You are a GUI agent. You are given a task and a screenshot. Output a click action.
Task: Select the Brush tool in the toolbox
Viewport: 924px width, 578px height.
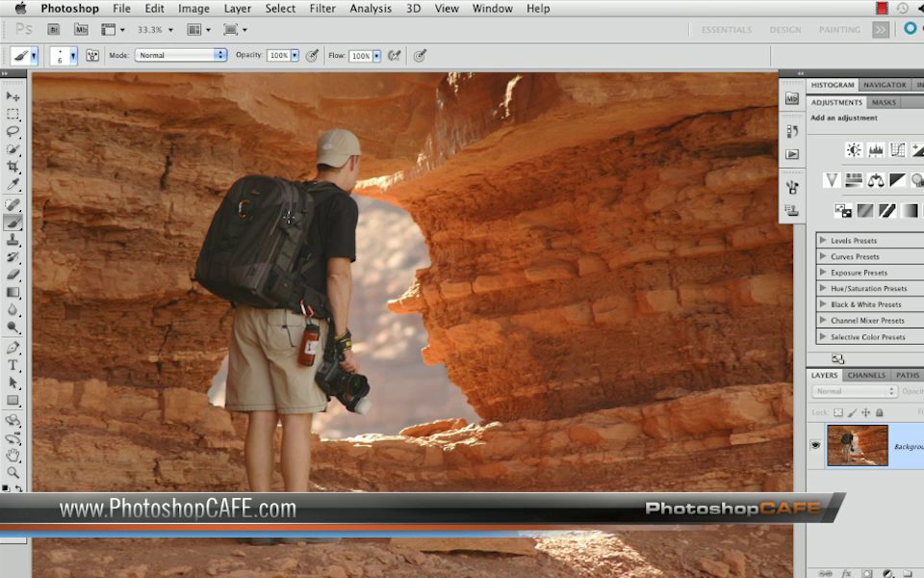[13, 223]
